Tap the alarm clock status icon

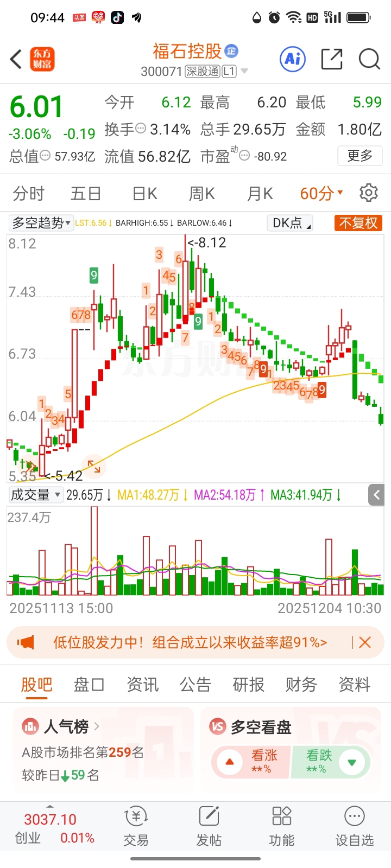(x=275, y=17)
